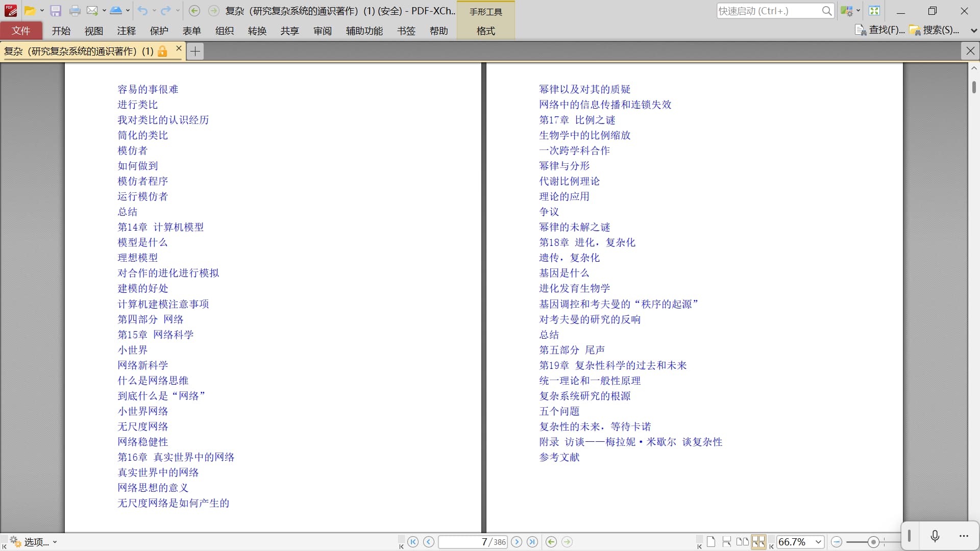980x551 pixels.
Task: Click the zoom out minus icon
Action: 837,542
